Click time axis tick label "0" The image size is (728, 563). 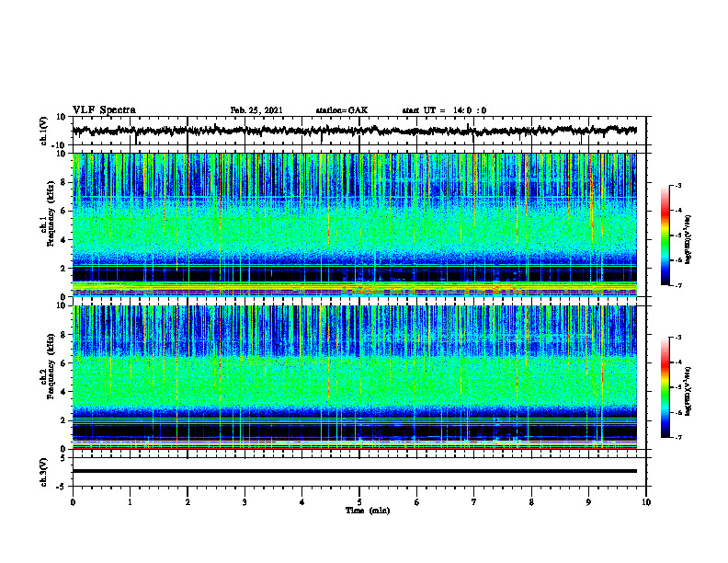coord(73,502)
